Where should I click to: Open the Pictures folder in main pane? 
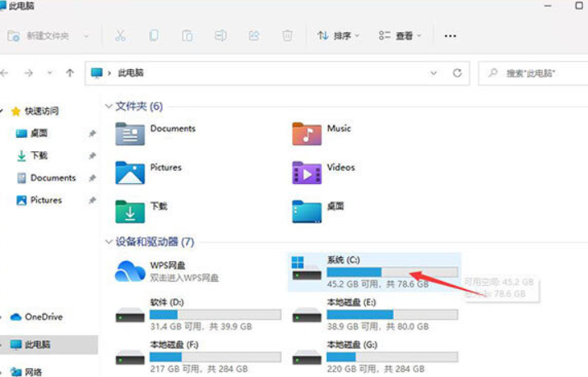[x=130, y=172]
